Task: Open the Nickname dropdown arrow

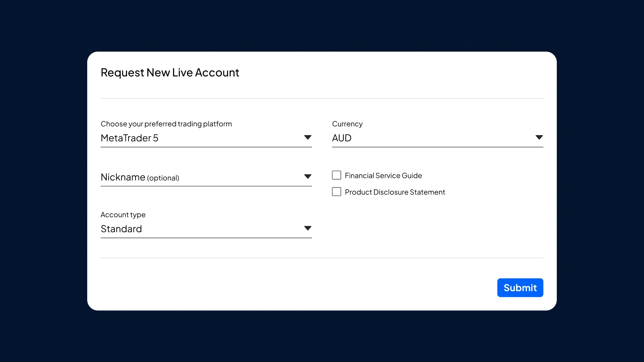Action: [x=308, y=177]
